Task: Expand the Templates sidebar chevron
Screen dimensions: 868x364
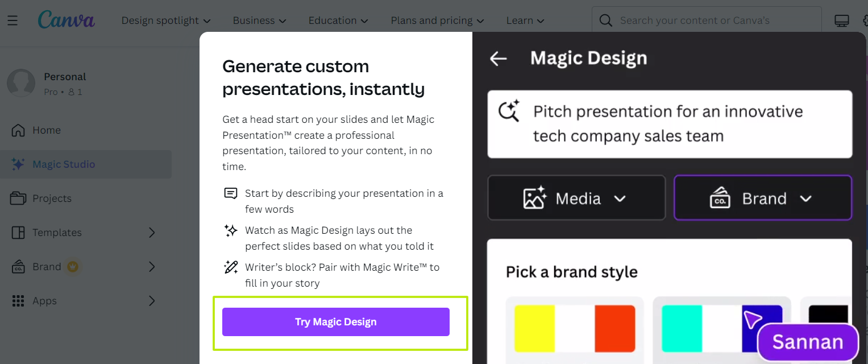Action: (152, 233)
